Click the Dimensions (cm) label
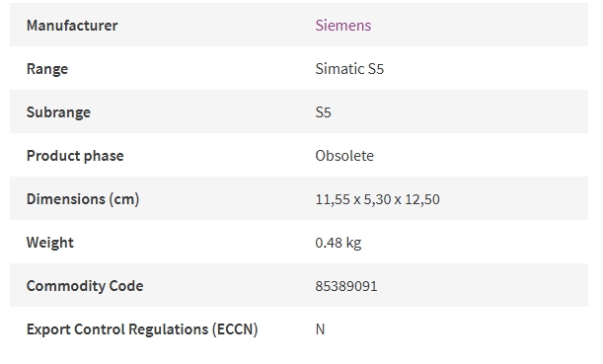 tap(83, 199)
